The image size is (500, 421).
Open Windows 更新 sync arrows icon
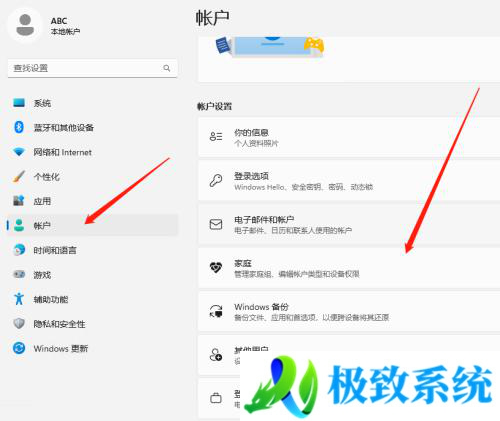(x=19, y=348)
